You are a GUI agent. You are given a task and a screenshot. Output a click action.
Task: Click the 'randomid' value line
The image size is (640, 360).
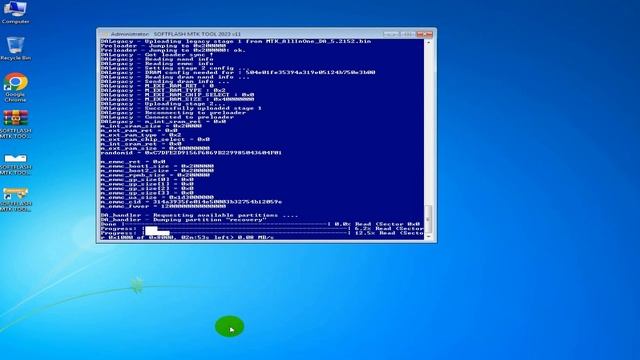pyautogui.click(x=191, y=153)
